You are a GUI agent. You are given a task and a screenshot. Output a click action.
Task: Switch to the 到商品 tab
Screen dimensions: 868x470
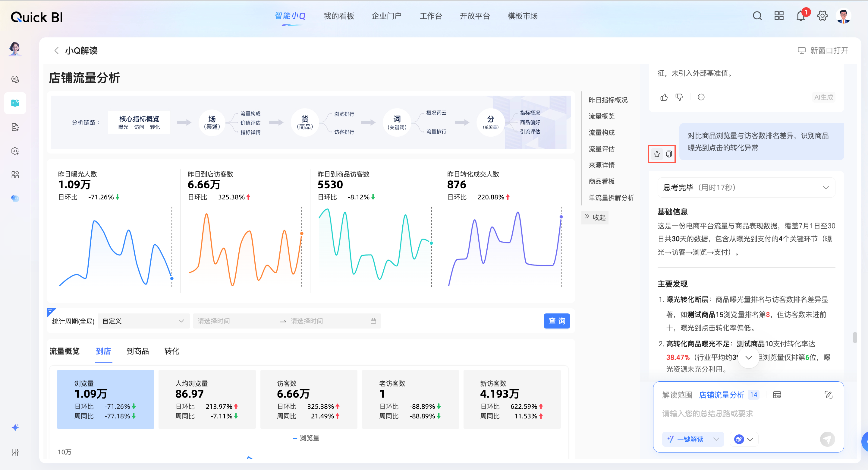point(137,351)
